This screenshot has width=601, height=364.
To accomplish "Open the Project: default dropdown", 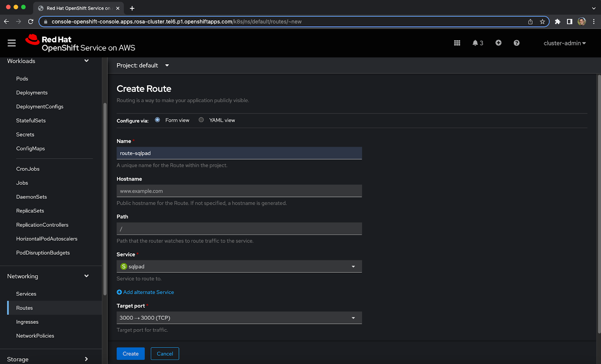I will point(143,65).
